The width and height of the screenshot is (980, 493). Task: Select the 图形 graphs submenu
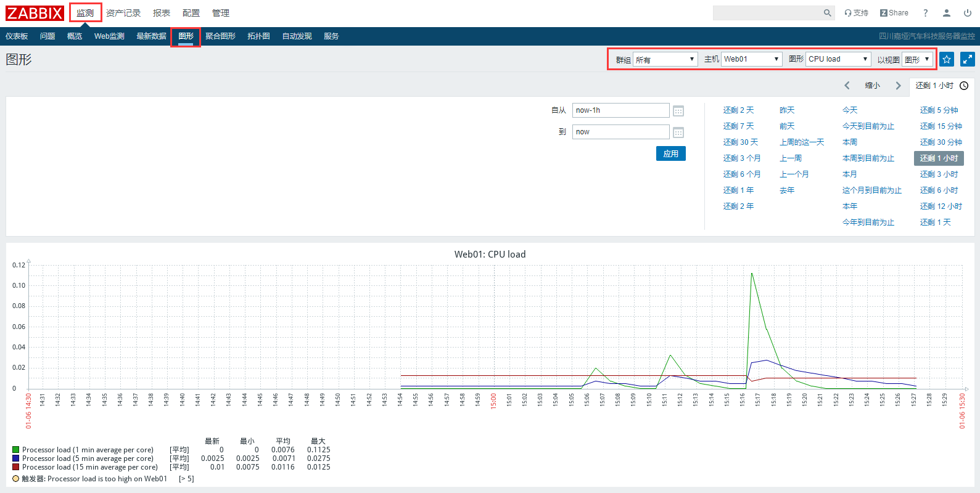coord(186,36)
